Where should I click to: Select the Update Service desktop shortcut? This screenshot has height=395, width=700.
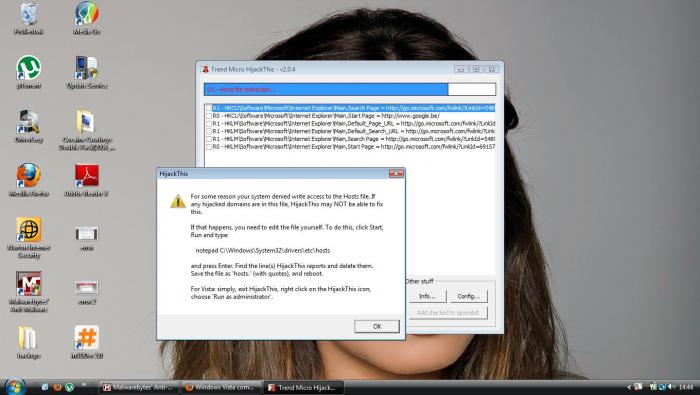[x=87, y=71]
